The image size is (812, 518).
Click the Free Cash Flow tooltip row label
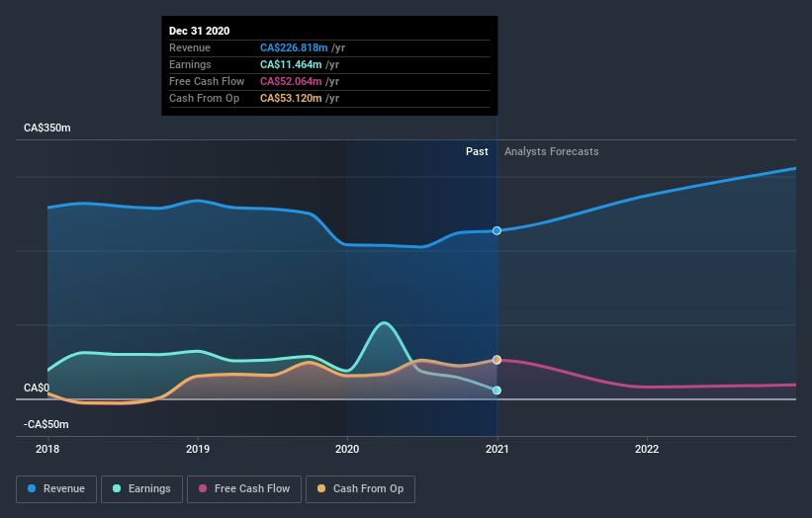[207, 81]
